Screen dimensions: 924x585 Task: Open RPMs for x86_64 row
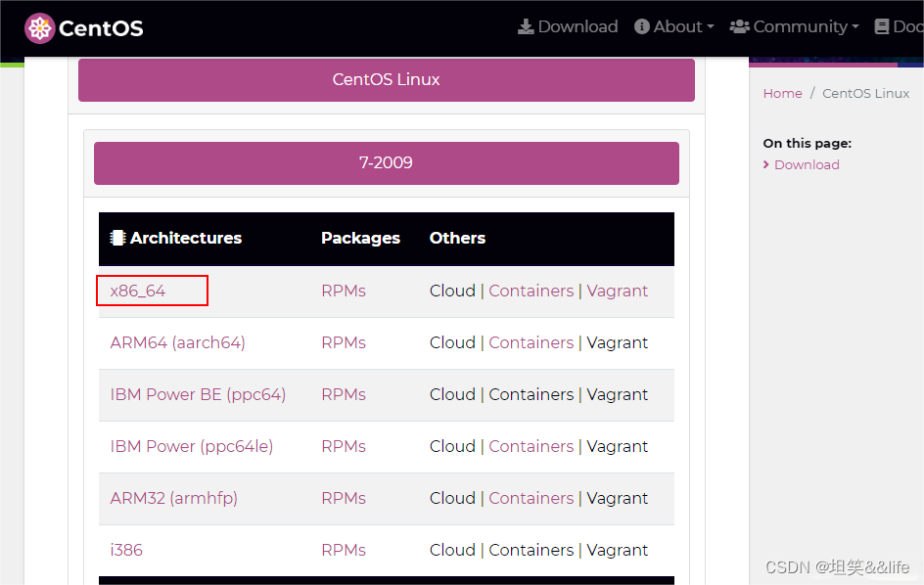point(344,291)
